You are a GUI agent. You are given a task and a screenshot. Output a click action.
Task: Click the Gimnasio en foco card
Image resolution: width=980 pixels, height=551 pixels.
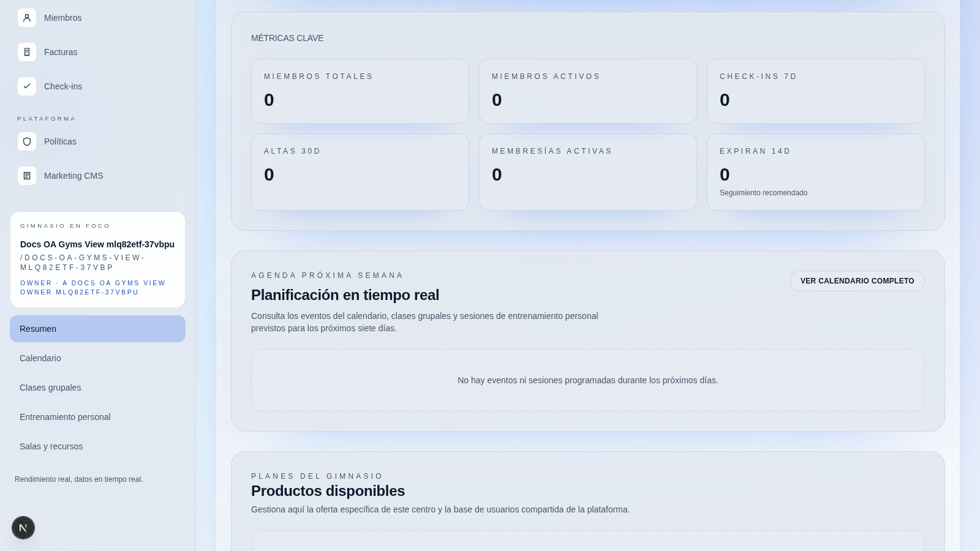(97, 260)
